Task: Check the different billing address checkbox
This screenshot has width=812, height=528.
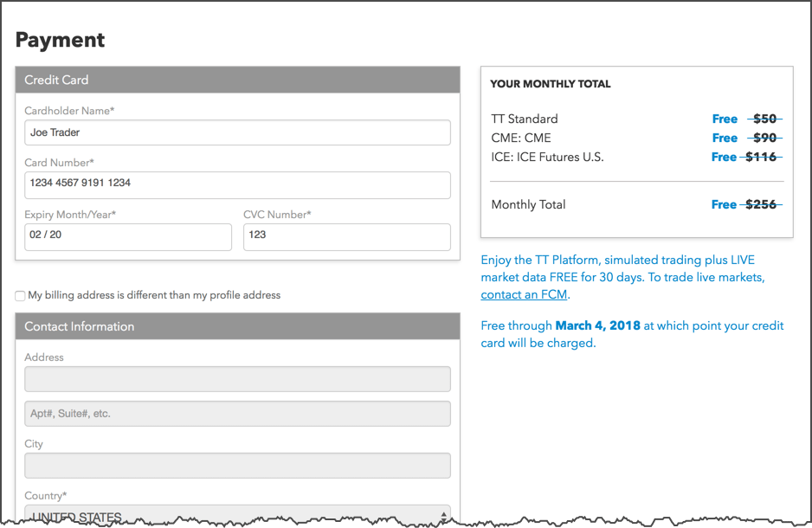Action: [20, 295]
